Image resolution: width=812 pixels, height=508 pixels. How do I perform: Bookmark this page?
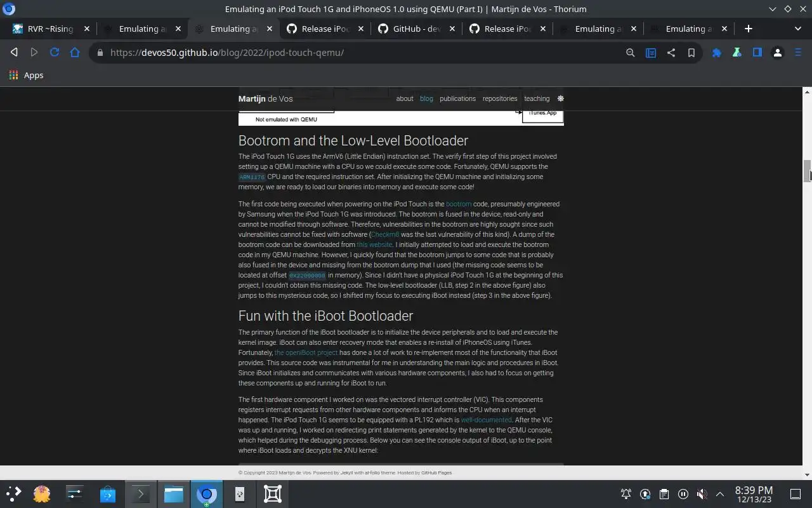pyautogui.click(x=691, y=53)
